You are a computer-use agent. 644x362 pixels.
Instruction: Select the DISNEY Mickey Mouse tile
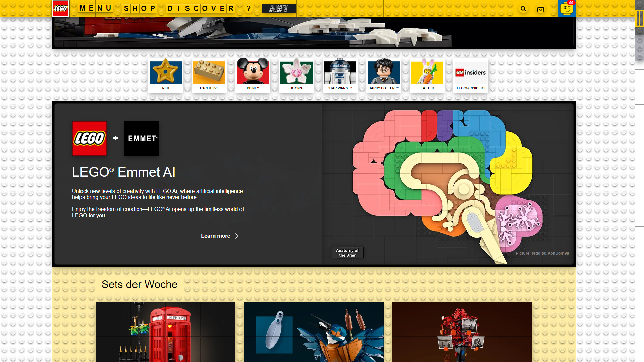point(253,75)
